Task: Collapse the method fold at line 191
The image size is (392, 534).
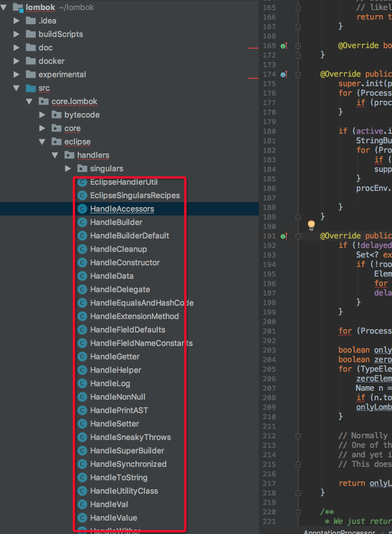Action: point(298,236)
